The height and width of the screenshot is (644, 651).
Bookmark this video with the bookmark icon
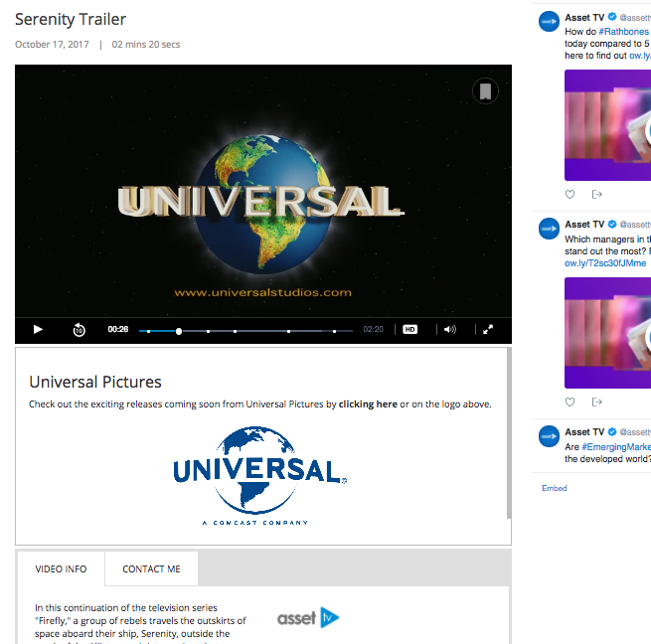485,90
